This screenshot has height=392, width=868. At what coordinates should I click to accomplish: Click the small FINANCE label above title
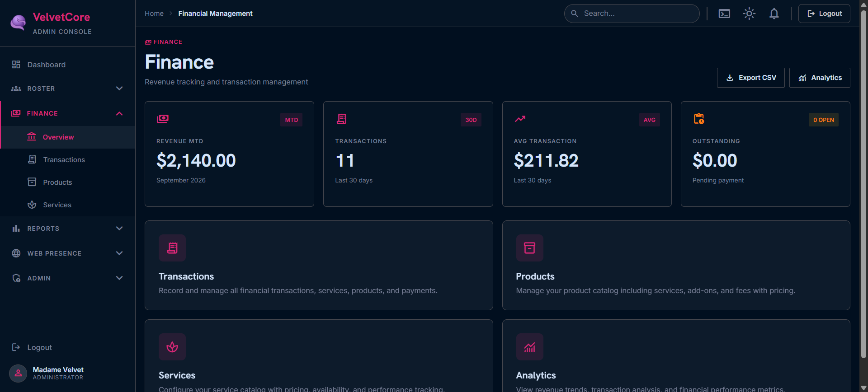(168, 42)
